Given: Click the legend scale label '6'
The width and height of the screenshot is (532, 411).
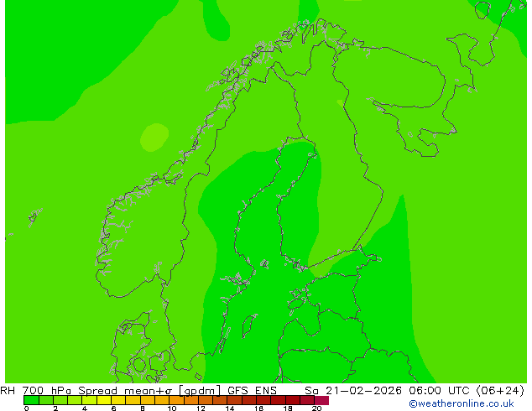Looking at the screenshot, I should (113, 408).
